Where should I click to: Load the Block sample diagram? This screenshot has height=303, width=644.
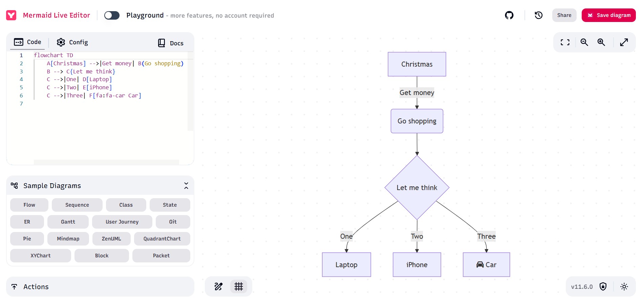[102, 256]
